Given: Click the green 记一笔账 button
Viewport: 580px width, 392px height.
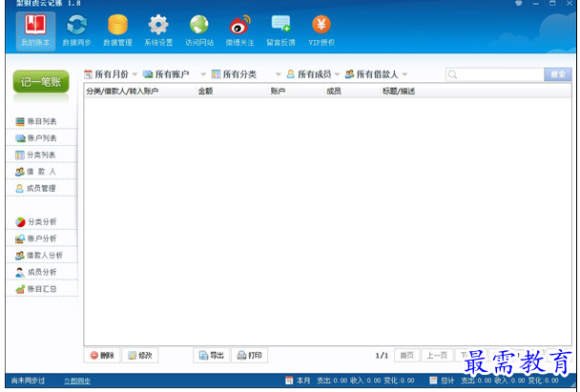Looking at the screenshot, I should coord(41,82).
